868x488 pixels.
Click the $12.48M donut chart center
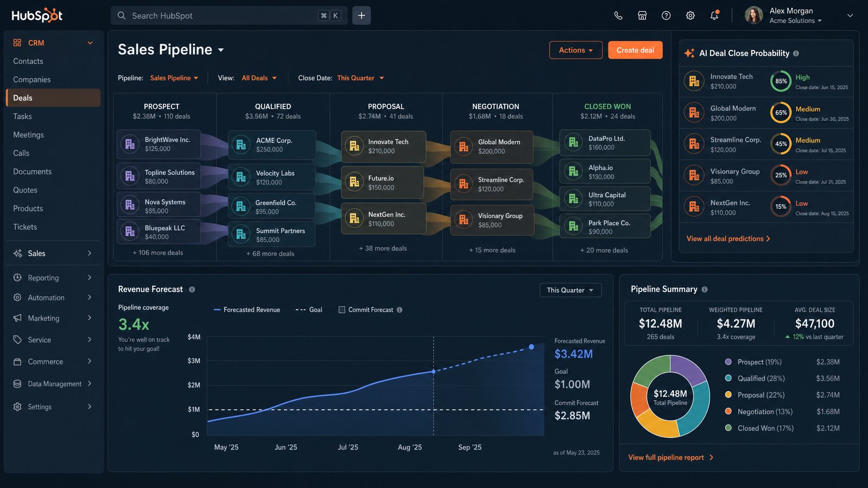pyautogui.click(x=670, y=396)
